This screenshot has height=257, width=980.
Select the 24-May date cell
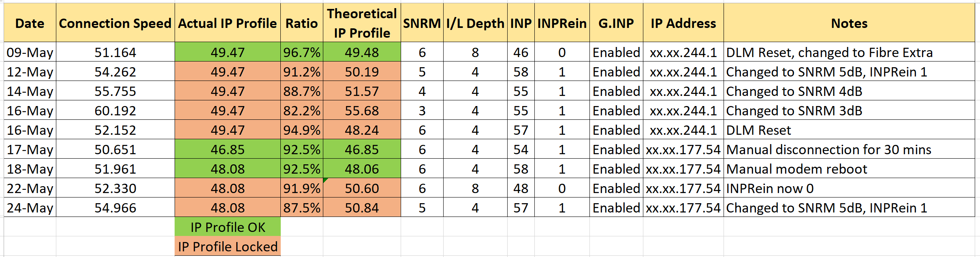(30, 208)
